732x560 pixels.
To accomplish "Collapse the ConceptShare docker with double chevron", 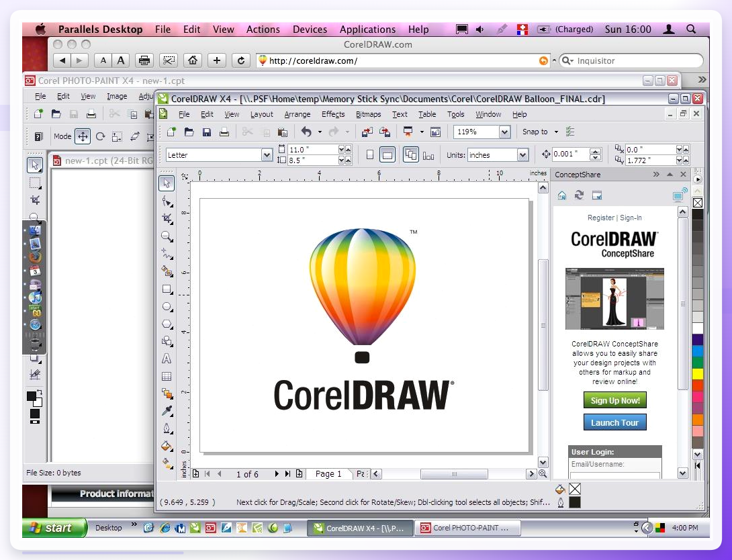I will pyautogui.click(x=656, y=174).
